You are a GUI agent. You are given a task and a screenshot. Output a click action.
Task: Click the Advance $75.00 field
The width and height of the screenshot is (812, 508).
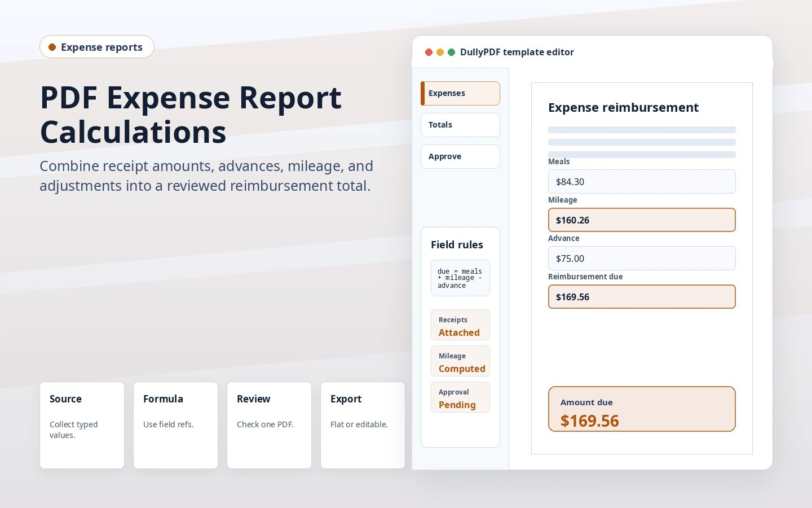642,258
